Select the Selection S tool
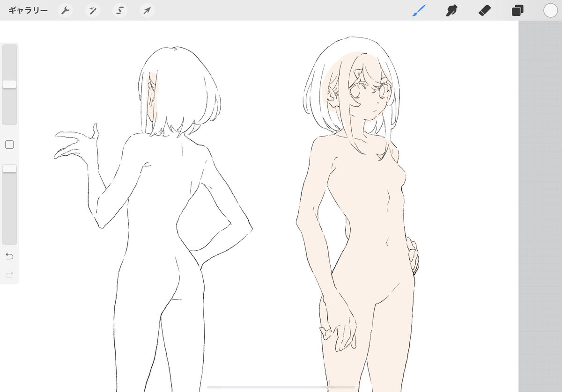This screenshot has width=562, height=392. 120,10
